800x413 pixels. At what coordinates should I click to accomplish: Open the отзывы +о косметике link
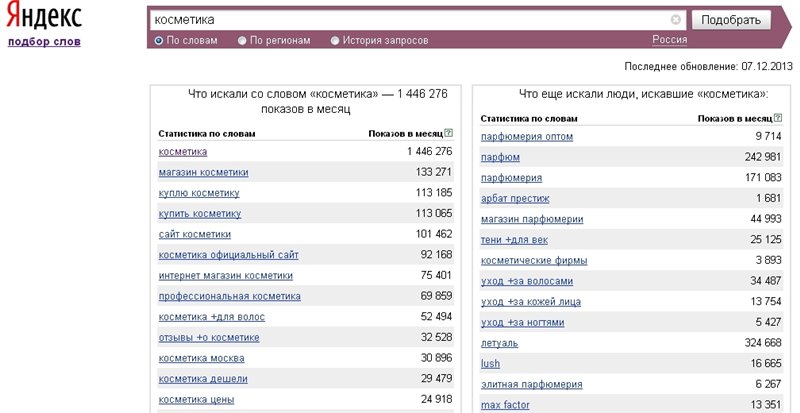[x=209, y=337]
